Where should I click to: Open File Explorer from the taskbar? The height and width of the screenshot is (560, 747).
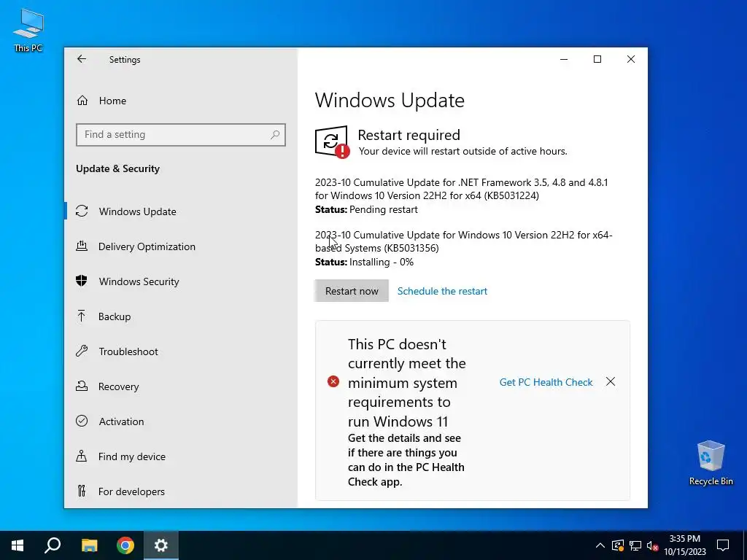[89, 545]
